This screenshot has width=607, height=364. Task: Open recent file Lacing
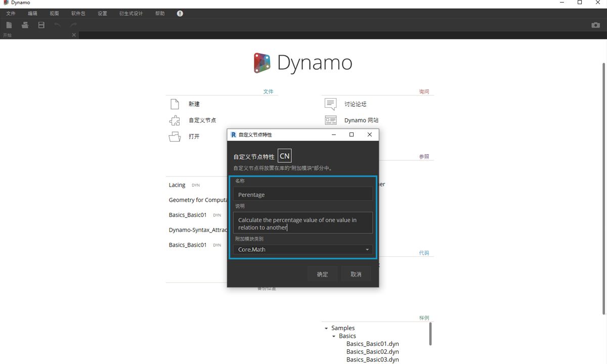(x=177, y=185)
